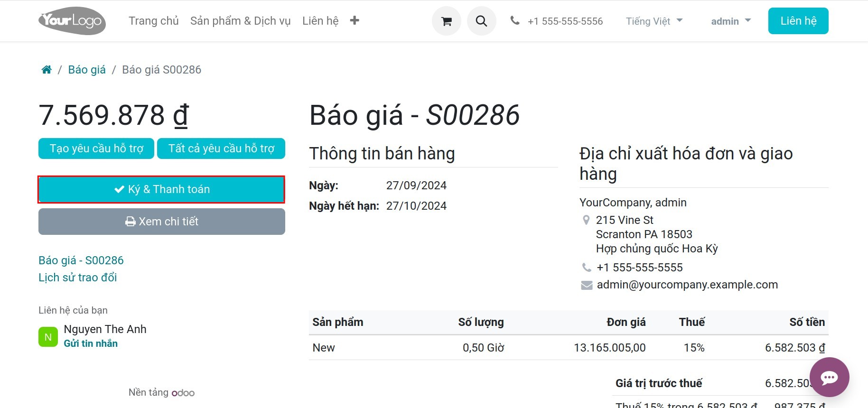Viewport: 868px width, 408px height.
Task: Click expiry date 27/10/2024
Action: click(x=416, y=206)
